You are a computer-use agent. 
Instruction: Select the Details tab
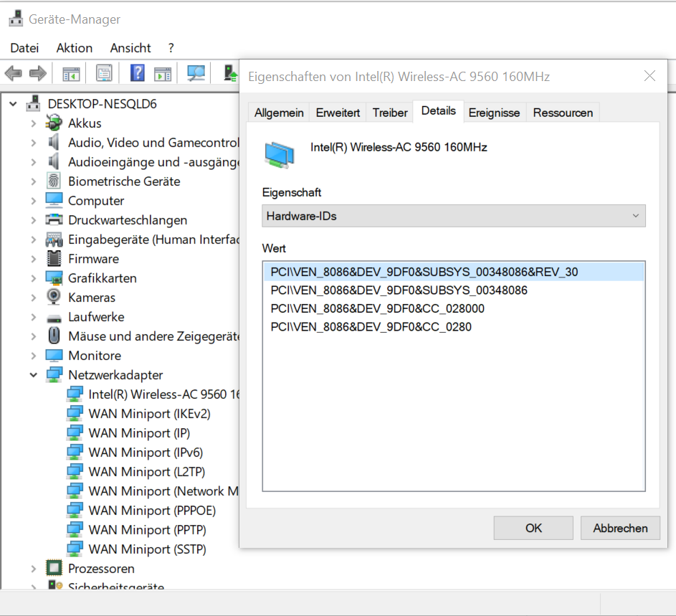(x=439, y=111)
